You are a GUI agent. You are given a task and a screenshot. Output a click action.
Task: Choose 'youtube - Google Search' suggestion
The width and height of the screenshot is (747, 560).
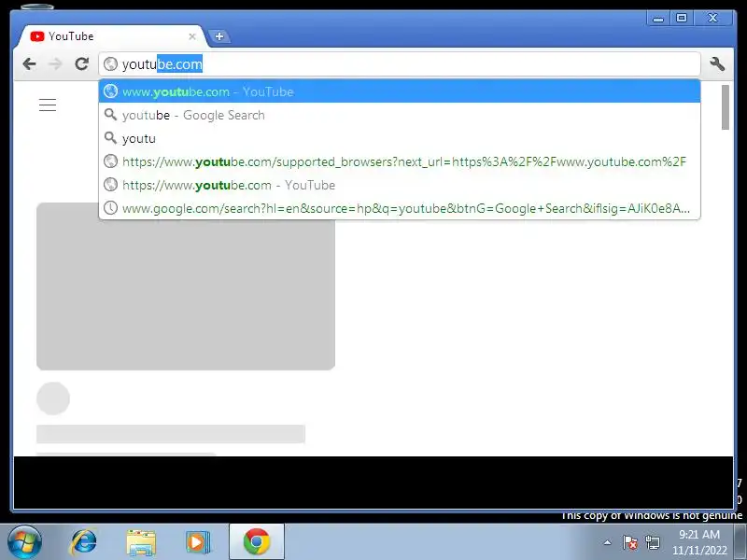click(x=400, y=115)
